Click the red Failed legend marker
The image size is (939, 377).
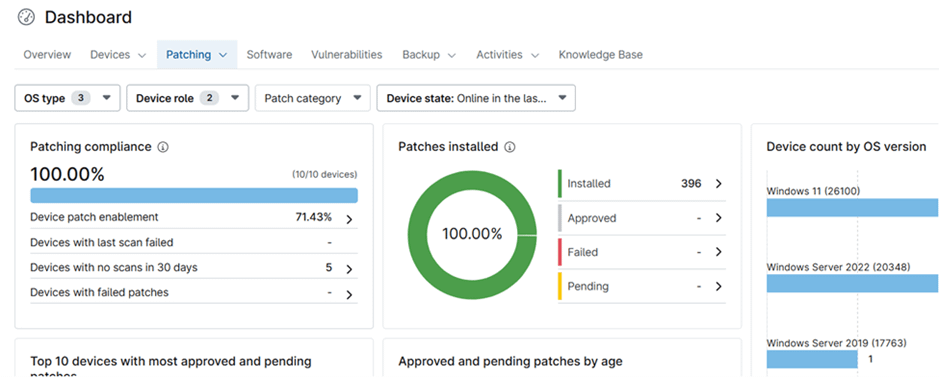(x=560, y=252)
